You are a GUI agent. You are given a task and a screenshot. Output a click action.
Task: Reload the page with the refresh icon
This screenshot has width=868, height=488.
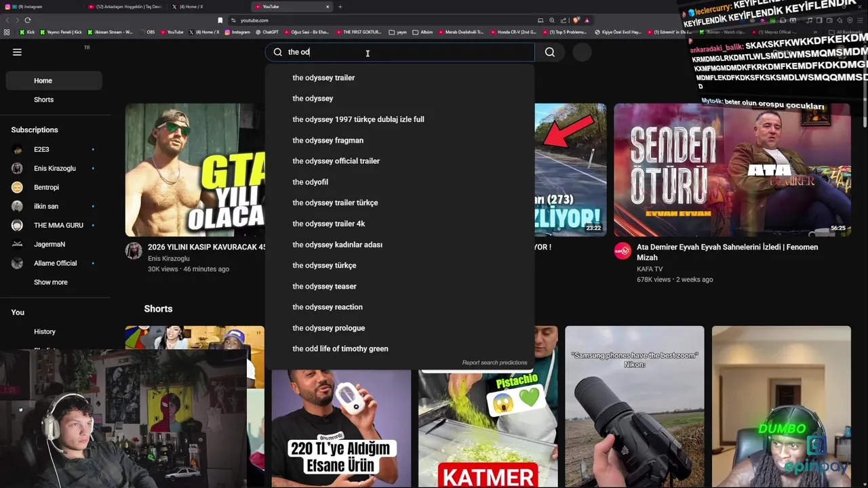tap(28, 20)
